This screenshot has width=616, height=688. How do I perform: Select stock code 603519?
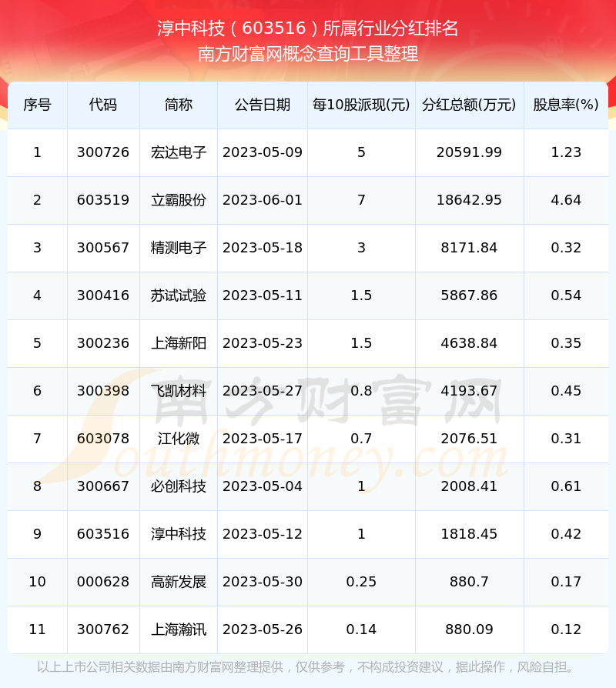[x=103, y=200]
